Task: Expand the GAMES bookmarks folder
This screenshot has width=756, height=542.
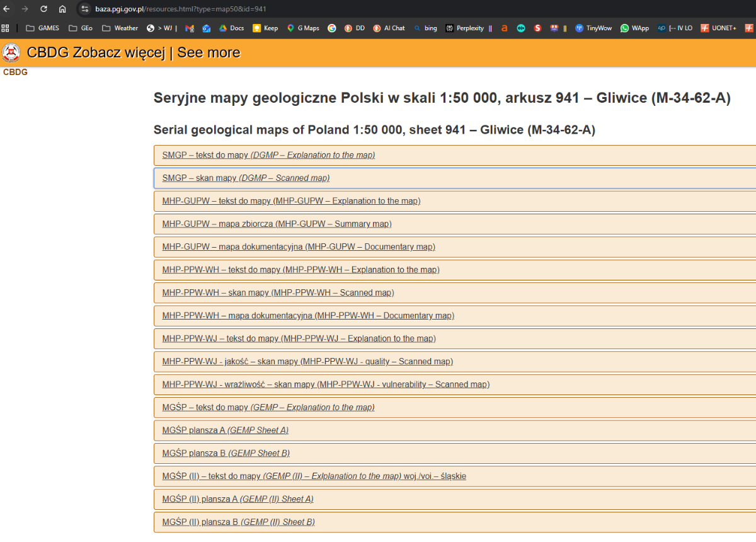Action: [42, 28]
